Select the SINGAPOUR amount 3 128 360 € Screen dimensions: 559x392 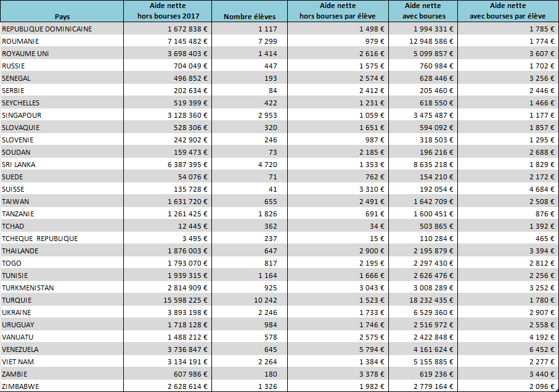184,115
